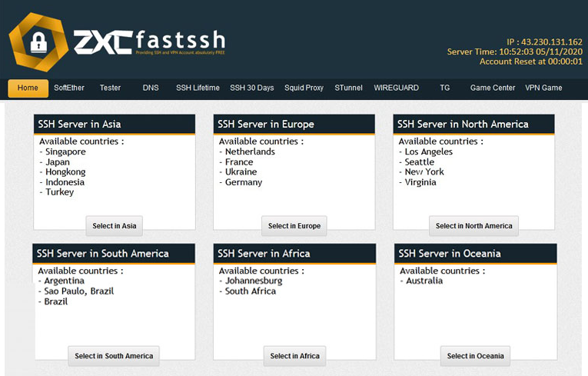Click the ZXC fastssh padlock logo

38,42
